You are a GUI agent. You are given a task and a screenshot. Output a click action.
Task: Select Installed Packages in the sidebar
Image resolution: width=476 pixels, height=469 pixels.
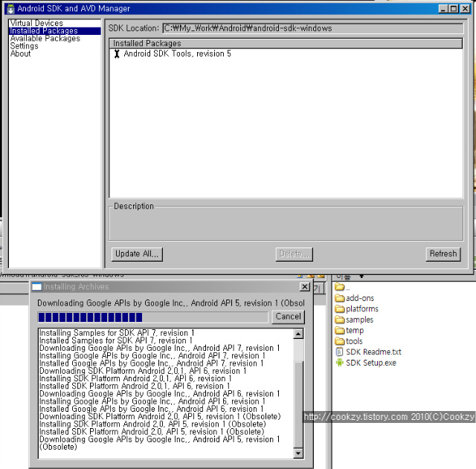[55, 30]
